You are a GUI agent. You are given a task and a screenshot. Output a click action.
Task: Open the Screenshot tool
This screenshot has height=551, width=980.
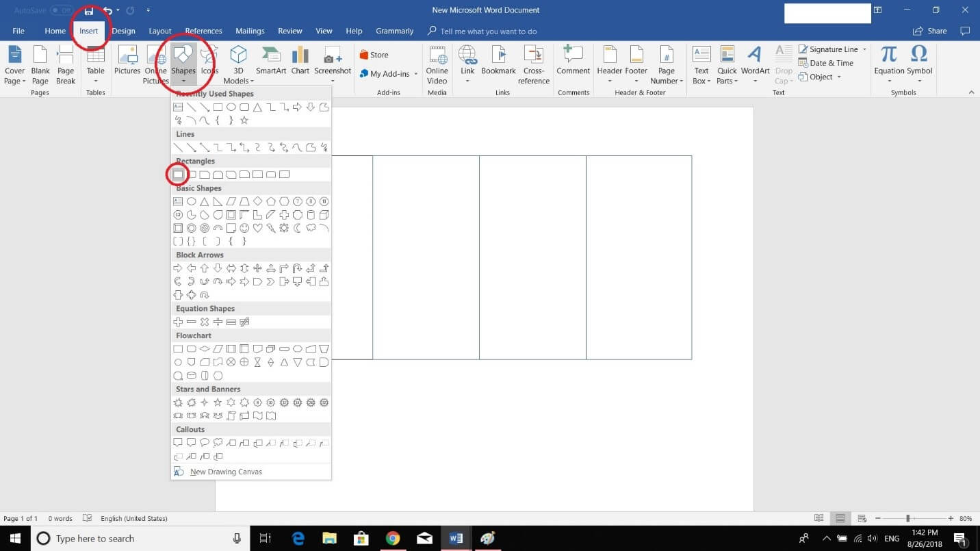pos(333,65)
